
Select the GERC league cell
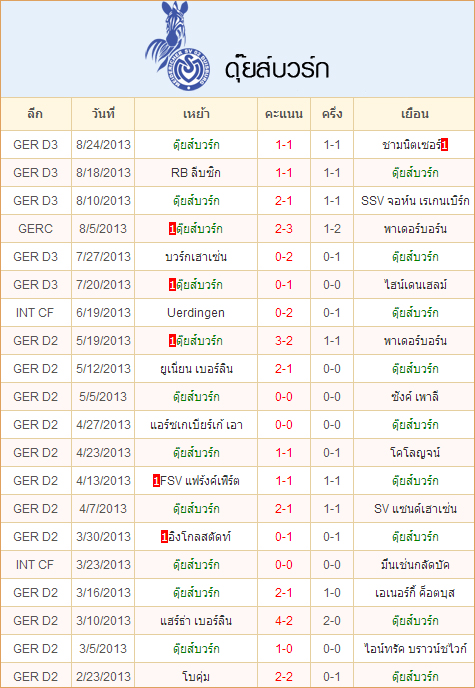click(x=36, y=229)
